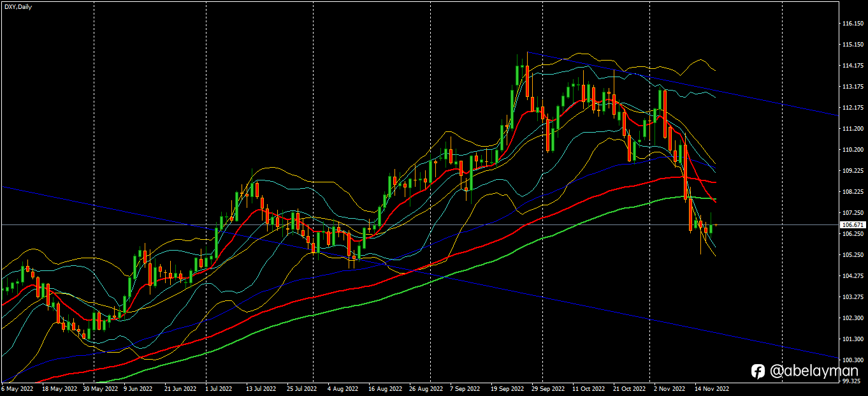Viewport: 868px width, 396px height.
Task: Click the 7 Sep 2022 date label
Action: point(465,388)
